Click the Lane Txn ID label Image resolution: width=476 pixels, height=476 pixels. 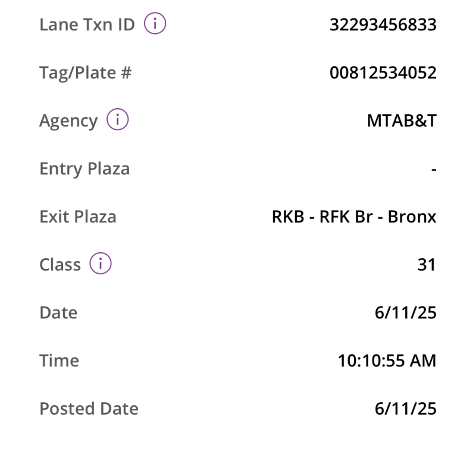pyautogui.click(x=87, y=24)
